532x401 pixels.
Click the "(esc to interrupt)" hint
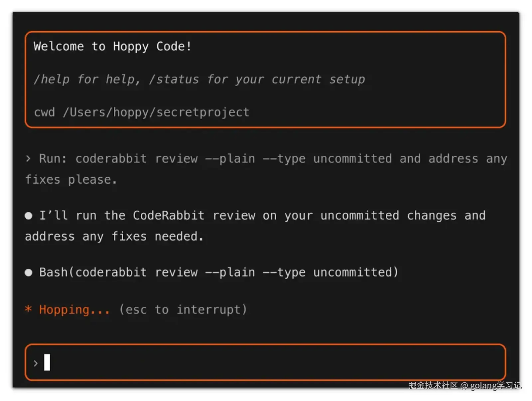pos(183,309)
